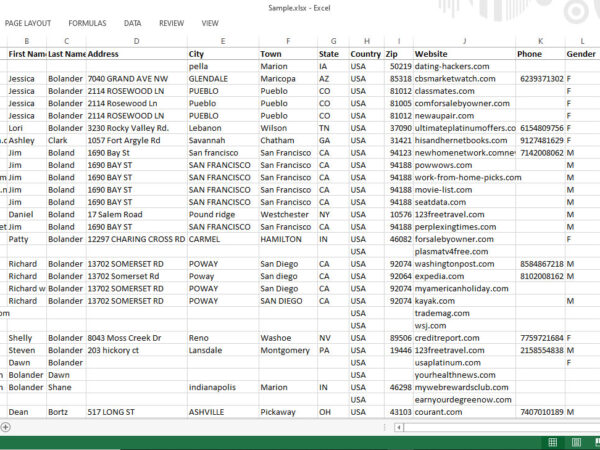The image size is (600, 450).
Task: Click the 'plasmatv4free.com' cell
Action: [465, 251]
